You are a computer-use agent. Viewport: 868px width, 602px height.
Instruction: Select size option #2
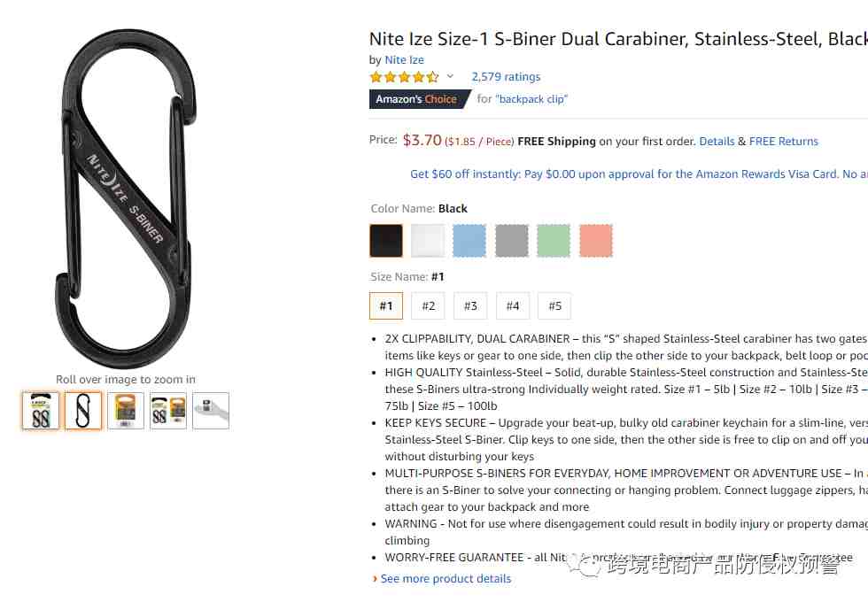coord(428,306)
